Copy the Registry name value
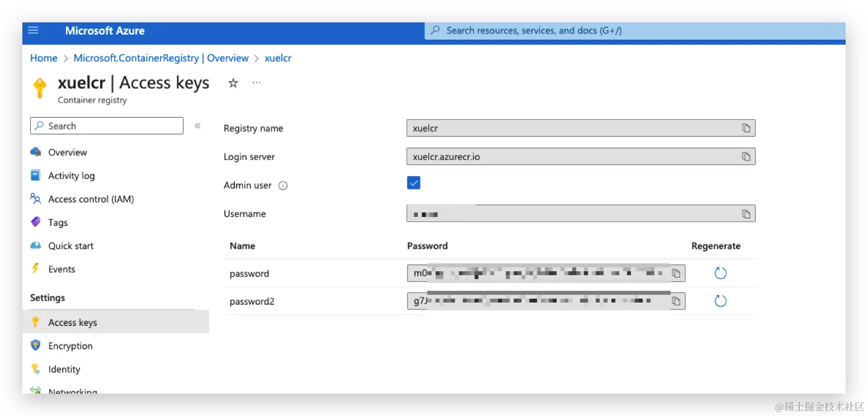 [x=746, y=128]
